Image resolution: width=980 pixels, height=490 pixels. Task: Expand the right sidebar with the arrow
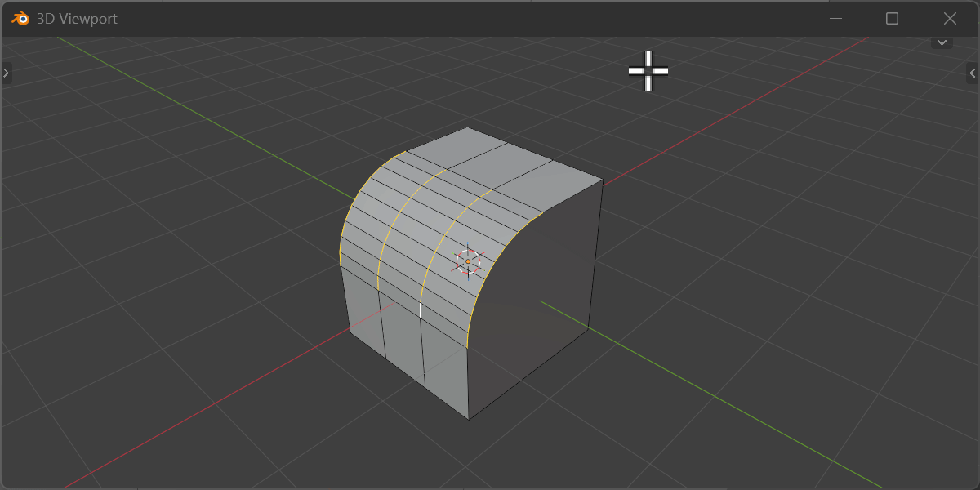click(973, 73)
